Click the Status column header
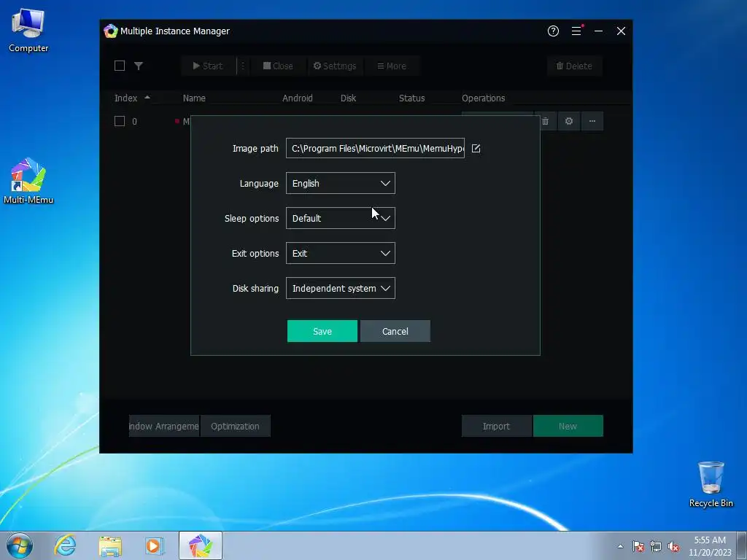This screenshot has height=560, width=747. point(411,98)
